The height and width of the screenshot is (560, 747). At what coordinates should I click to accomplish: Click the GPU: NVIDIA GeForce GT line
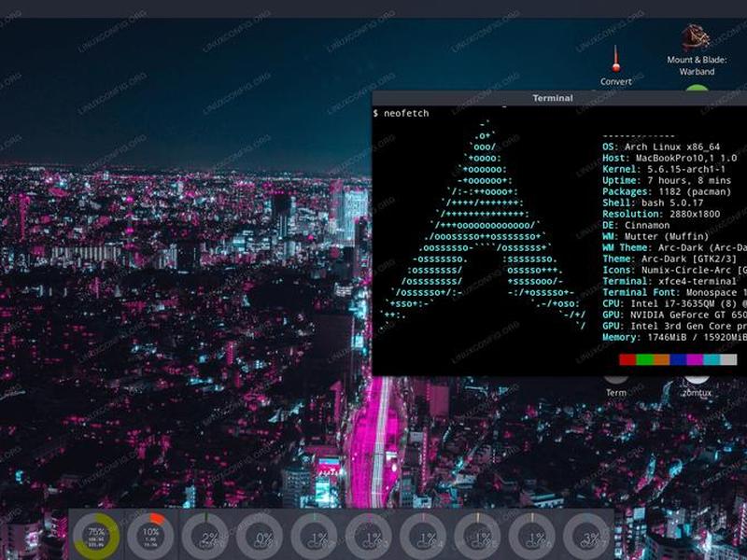coord(674,315)
